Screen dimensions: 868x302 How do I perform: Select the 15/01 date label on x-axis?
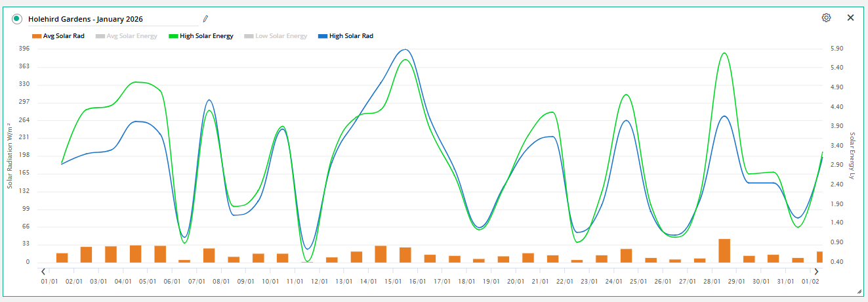pyautogui.click(x=393, y=282)
